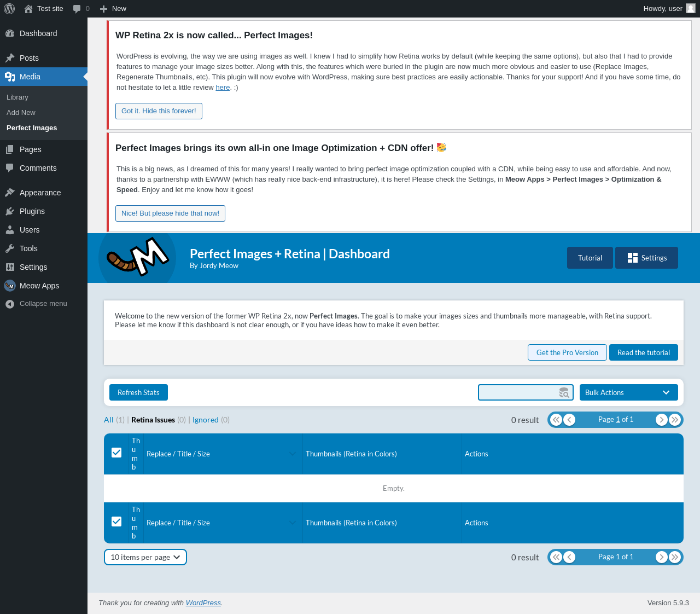Go to next page in bottom pagination
700x614 pixels.
[x=661, y=557]
